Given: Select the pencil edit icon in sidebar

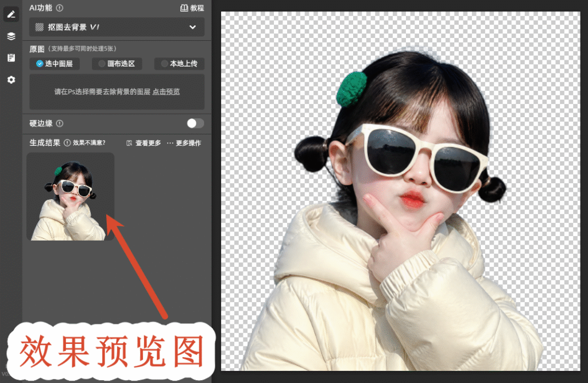Looking at the screenshot, I should coord(11,14).
